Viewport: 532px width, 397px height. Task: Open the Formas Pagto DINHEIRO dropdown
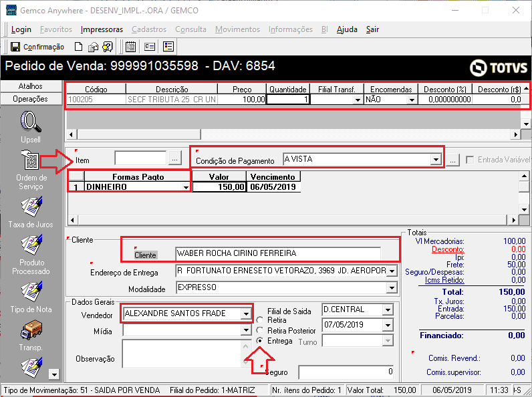186,187
